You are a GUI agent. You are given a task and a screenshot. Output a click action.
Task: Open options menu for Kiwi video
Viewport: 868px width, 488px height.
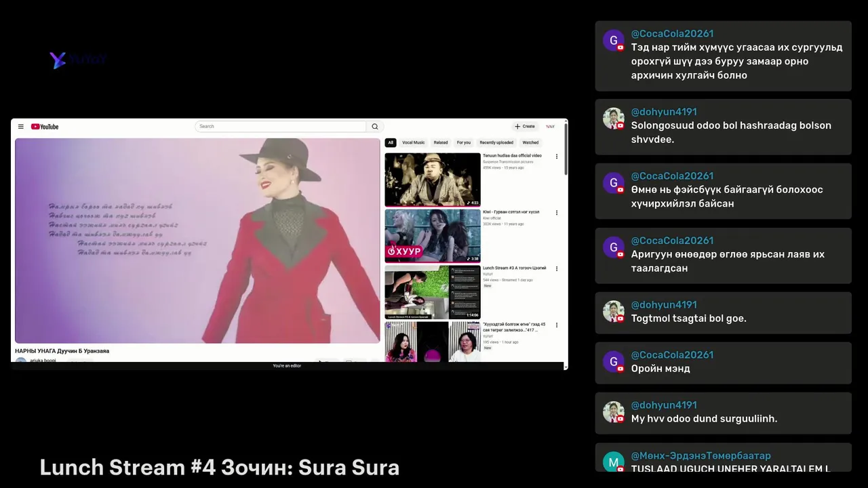pyautogui.click(x=557, y=213)
